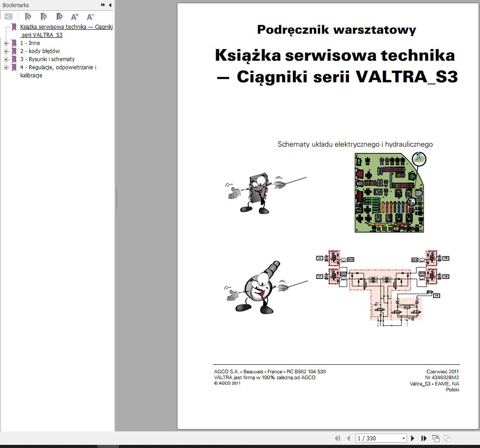Click the 'Bookmarks' panel title
The image size is (480, 448).
(x=16, y=5)
